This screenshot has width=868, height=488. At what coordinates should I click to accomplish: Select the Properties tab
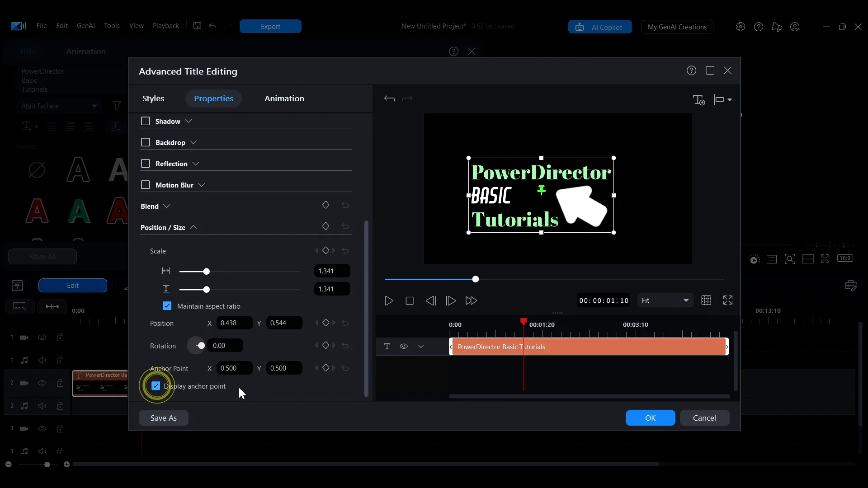213,99
